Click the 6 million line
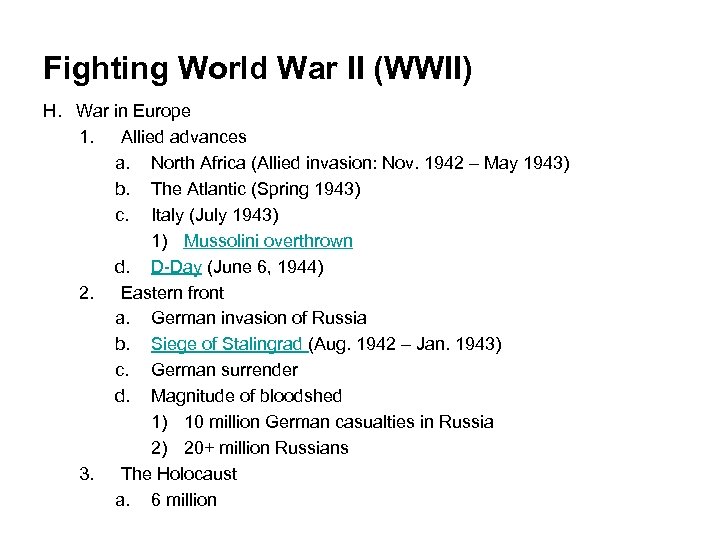Image resolution: width=720 pixels, height=540 pixels. [184, 500]
